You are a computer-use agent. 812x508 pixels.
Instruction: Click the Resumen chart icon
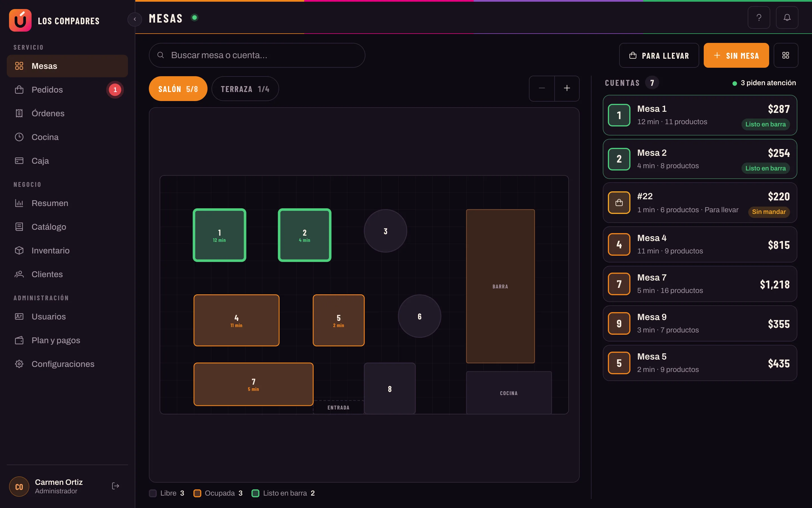(19, 203)
